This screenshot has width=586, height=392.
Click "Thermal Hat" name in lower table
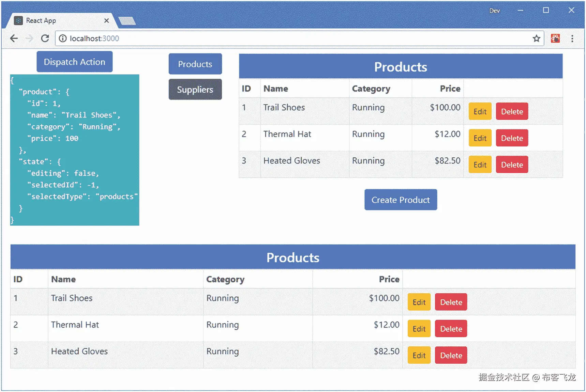(75, 325)
